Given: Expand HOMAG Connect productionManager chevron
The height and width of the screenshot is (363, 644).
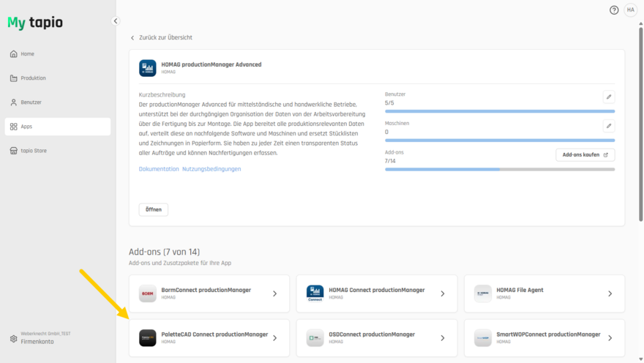Looking at the screenshot, I should (x=442, y=293).
